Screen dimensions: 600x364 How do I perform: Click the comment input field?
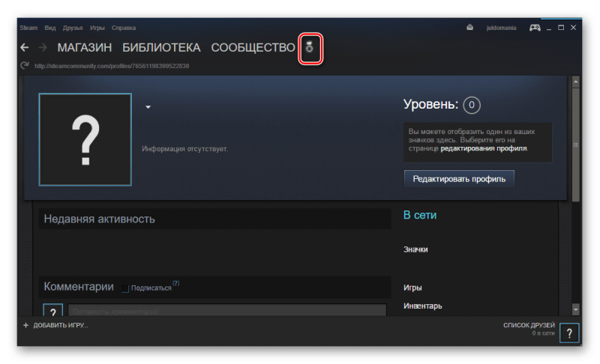coord(227,310)
